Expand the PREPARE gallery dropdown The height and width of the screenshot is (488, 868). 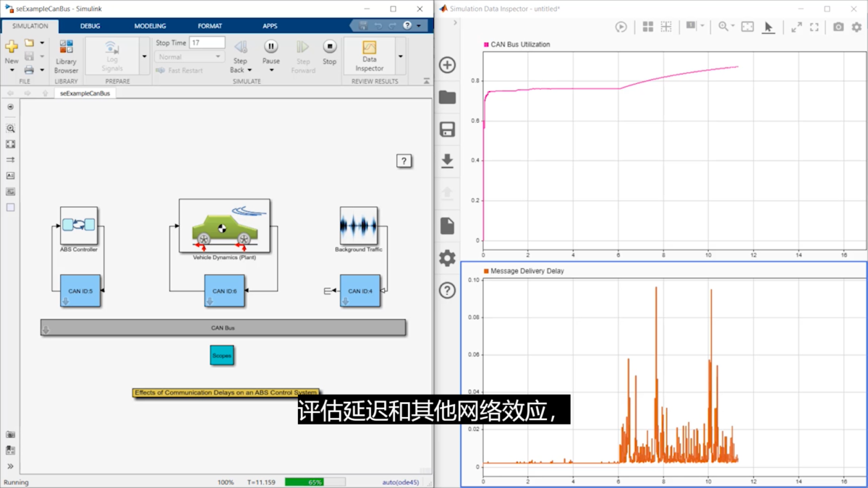point(144,56)
